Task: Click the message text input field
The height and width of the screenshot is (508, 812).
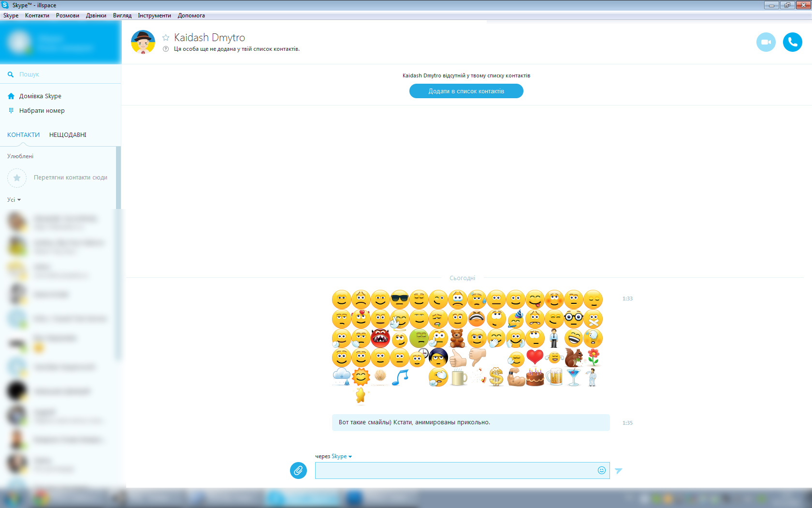Action: (454, 470)
